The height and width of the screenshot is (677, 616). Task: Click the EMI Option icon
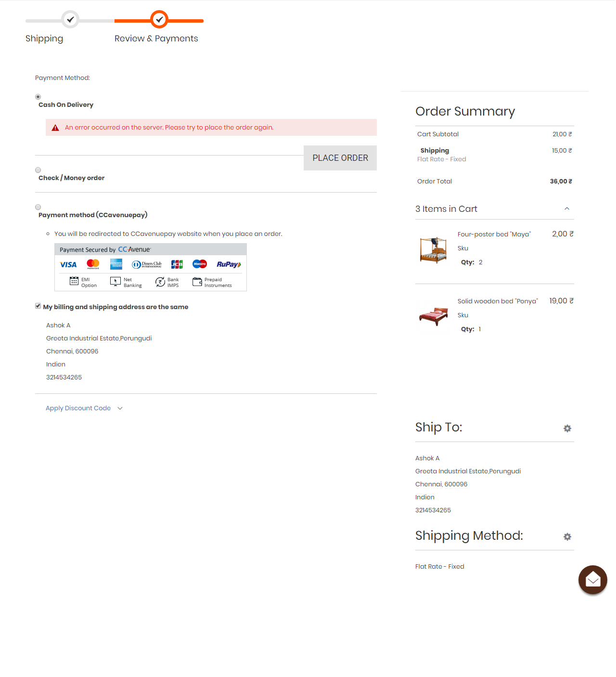pos(74,282)
